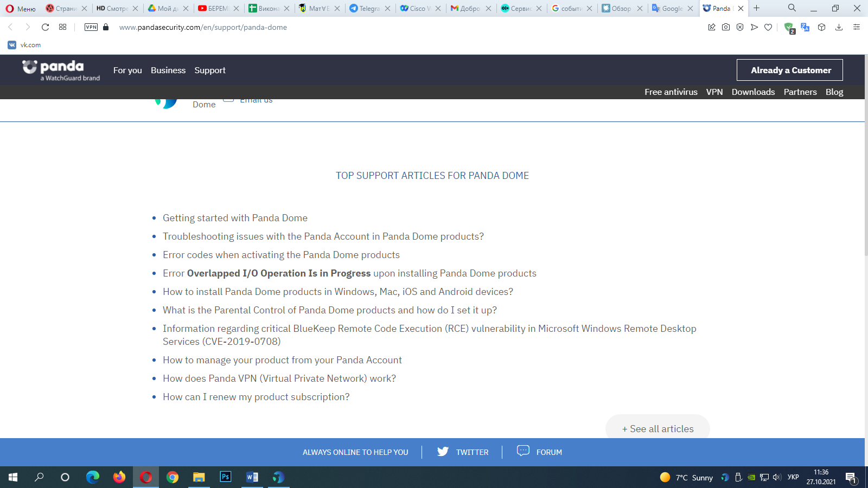Click the Forum chat bubble icon
Viewport: 868px width, 488px height.
523,451
